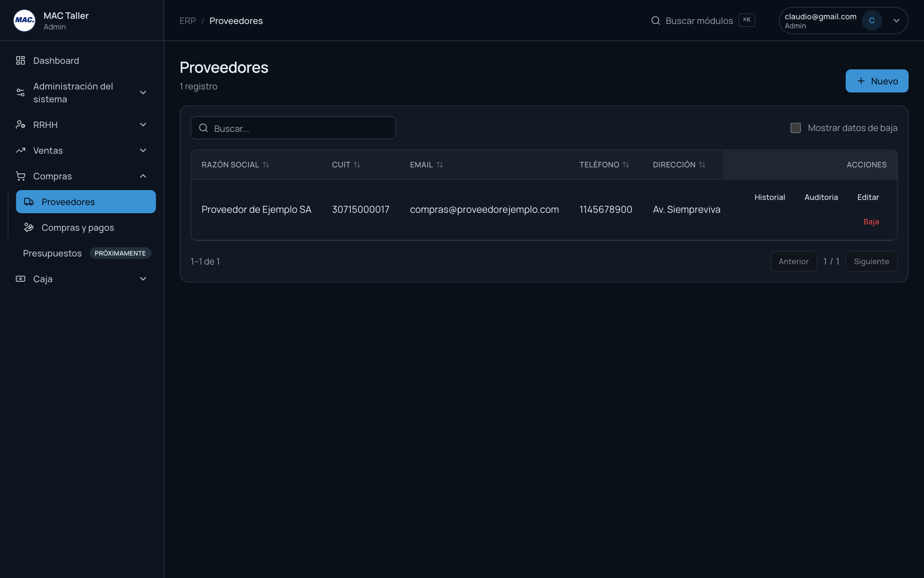
Task: Click the MAC Taller logo
Action: [x=24, y=21]
